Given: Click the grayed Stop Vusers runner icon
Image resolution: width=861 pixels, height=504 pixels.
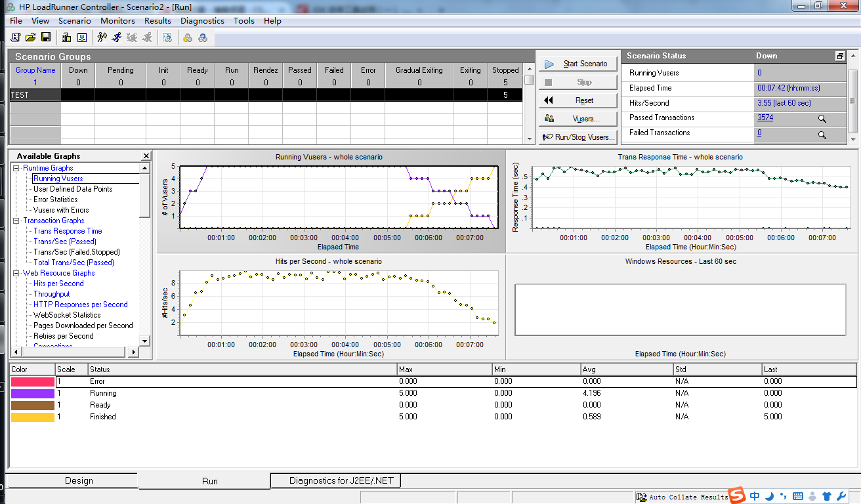Looking at the screenshot, I should (147, 37).
